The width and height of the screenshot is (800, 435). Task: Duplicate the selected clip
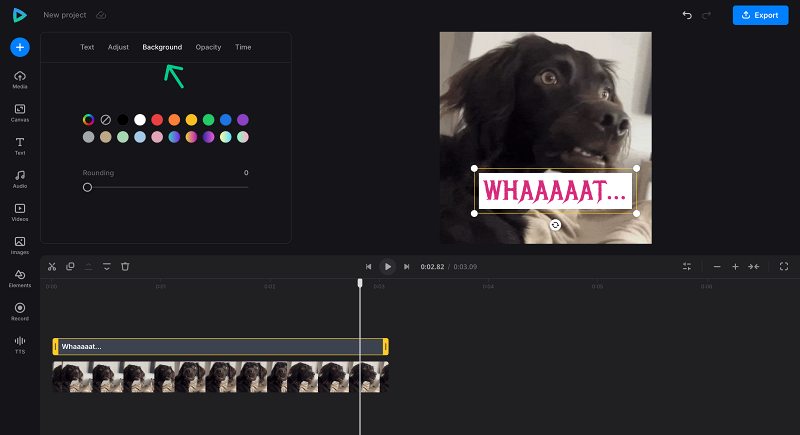(x=70, y=267)
